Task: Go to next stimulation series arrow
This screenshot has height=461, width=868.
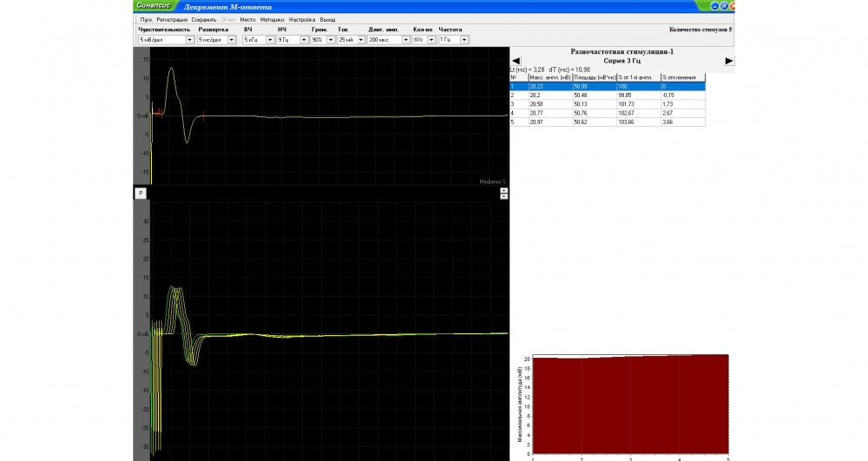Action: pos(729,61)
